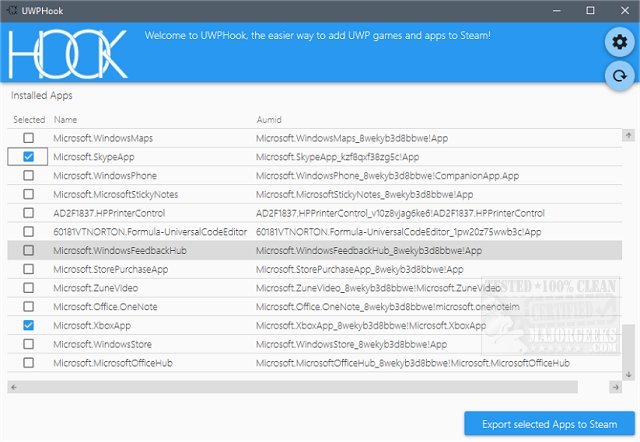
Task: Select the Microsoft.WindowsMaps name cell
Action: pos(103,138)
